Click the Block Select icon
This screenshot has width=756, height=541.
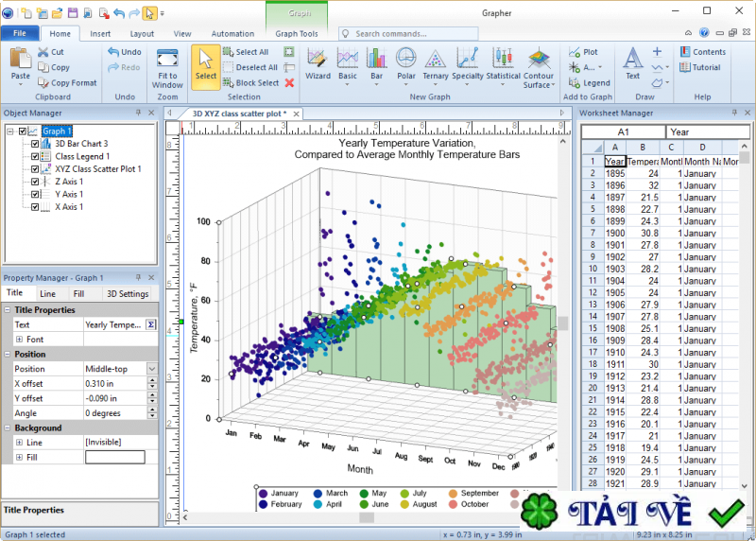click(228, 82)
